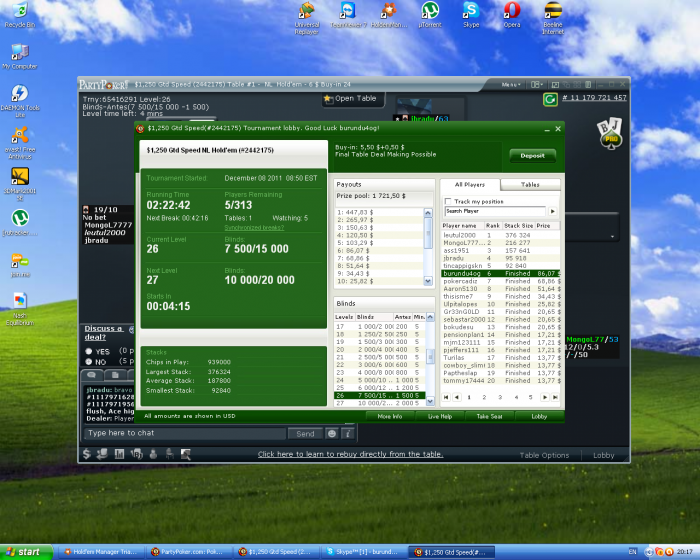Open Nash Equilibrium desktop shortcut
700x560 pixels.
coord(20,309)
